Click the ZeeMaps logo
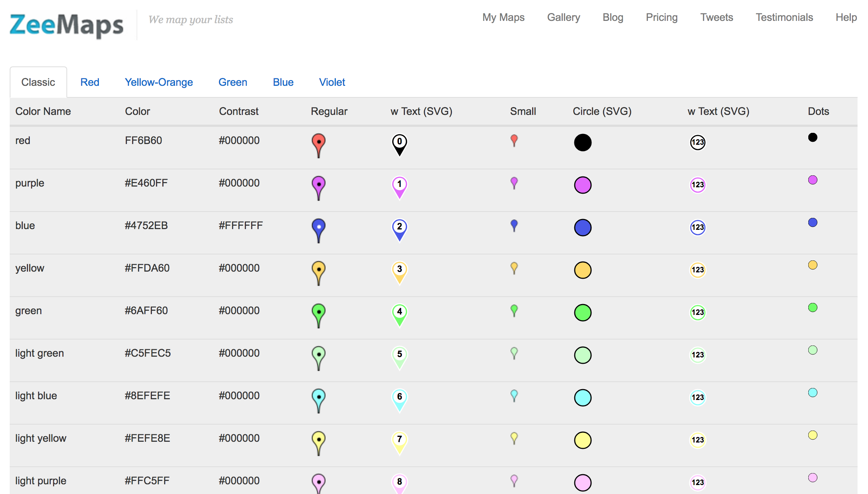The height and width of the screenshot is (494, 868). tap(66, 25)
